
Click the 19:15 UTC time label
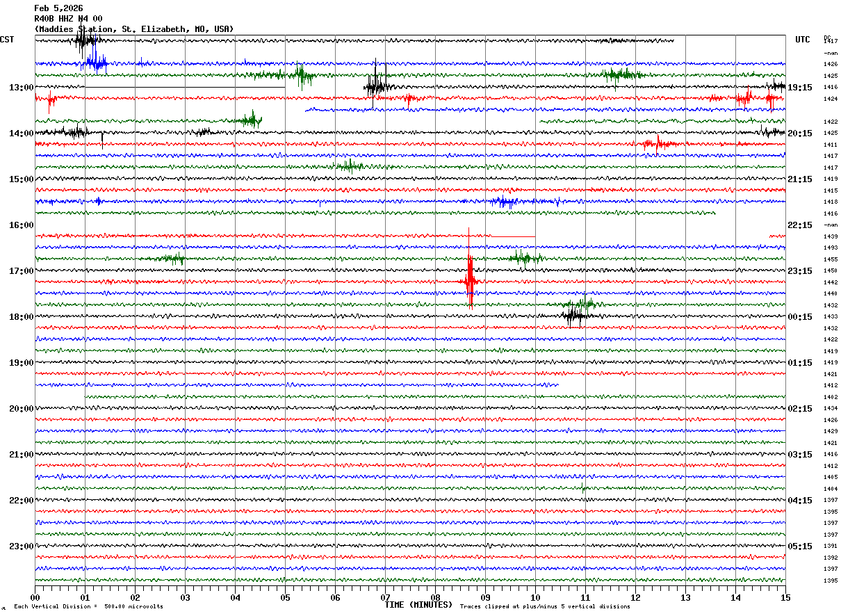801,88
